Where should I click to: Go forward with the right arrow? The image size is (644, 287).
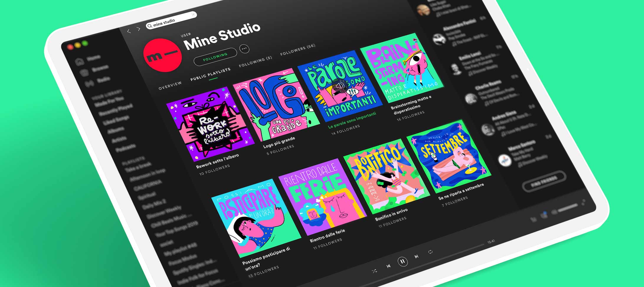pos(138,29)
